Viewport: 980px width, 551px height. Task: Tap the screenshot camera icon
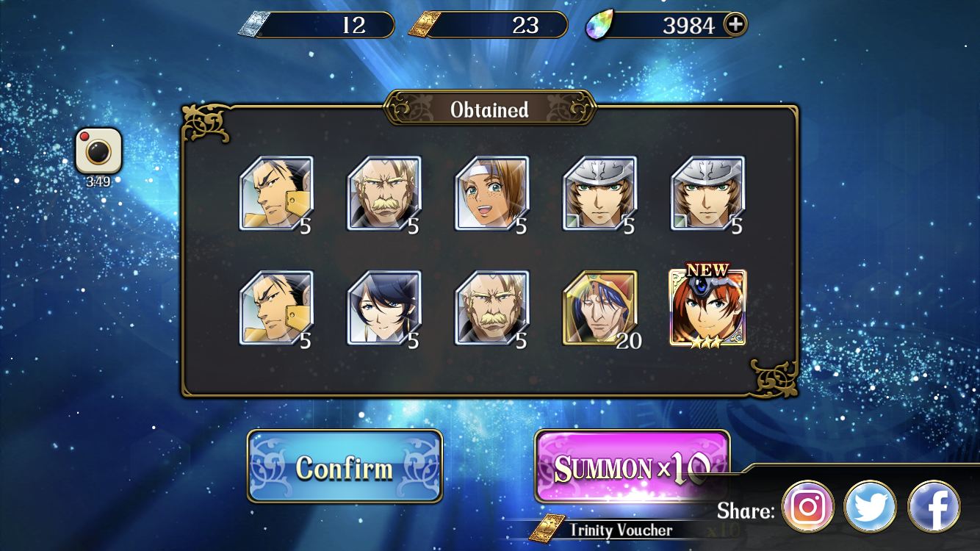(98, 151)
